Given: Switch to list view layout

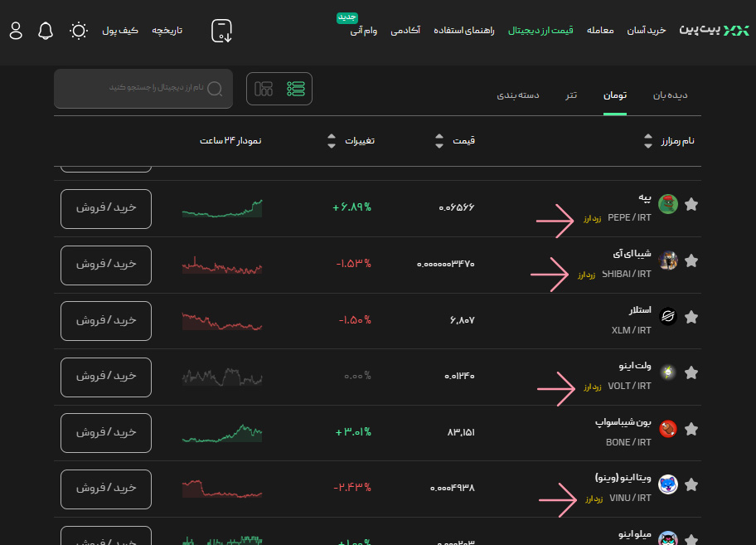Looking at the screenshot, I should pyautogui.click(x=296, y=89).
